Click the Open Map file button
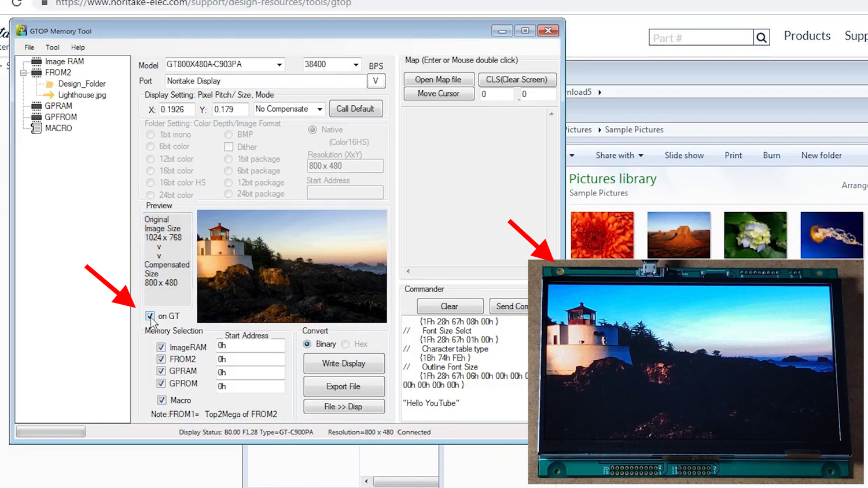 coord(438,79)
